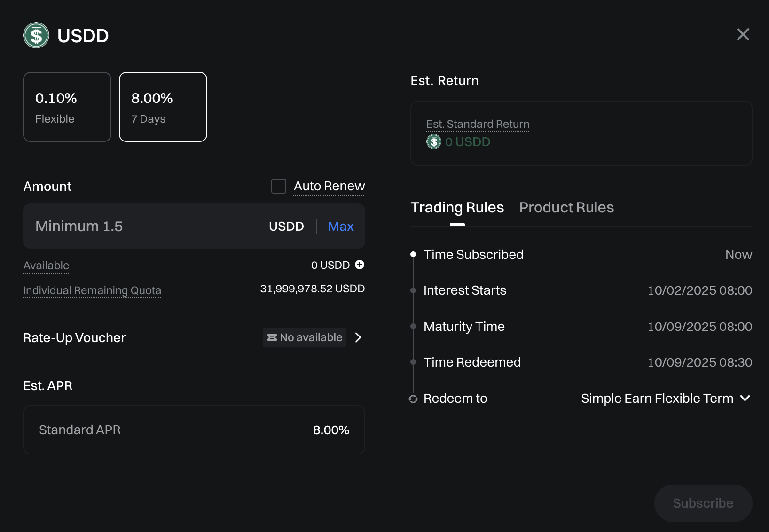Switch to the Trading Rules tab

457,208
